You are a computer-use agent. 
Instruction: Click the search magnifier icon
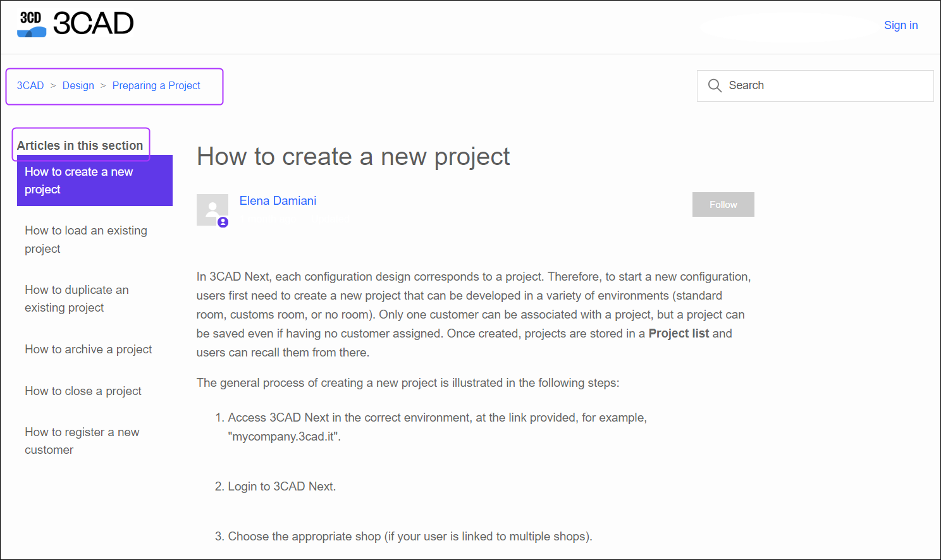(x=715, y=85)
